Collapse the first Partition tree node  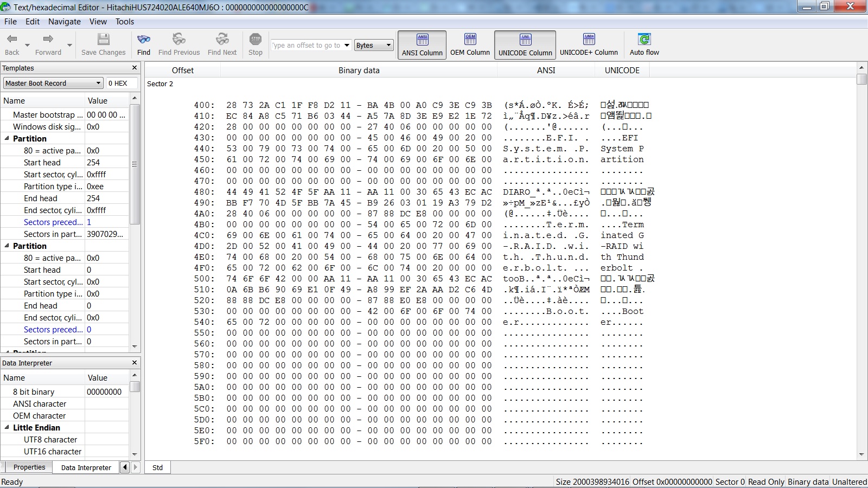[7, 138]
